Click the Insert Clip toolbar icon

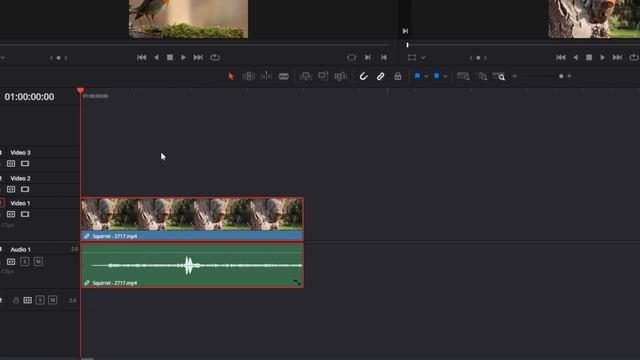[x=305, y=76]
